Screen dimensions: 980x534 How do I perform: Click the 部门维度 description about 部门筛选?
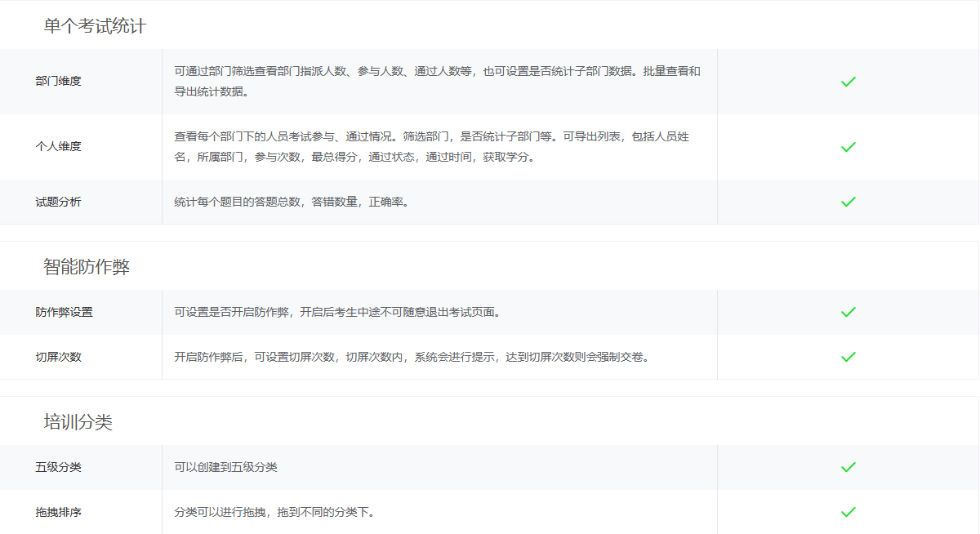click(437, 82)
